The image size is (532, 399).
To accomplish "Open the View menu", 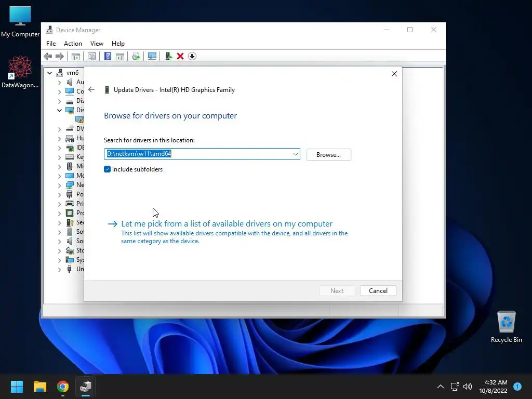I will pos(97,44).
